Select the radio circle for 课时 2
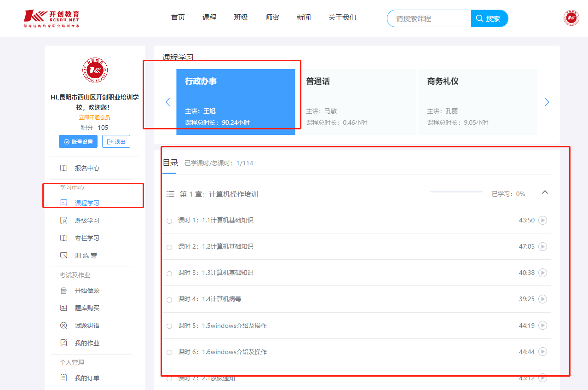 [x=169, y=247]
